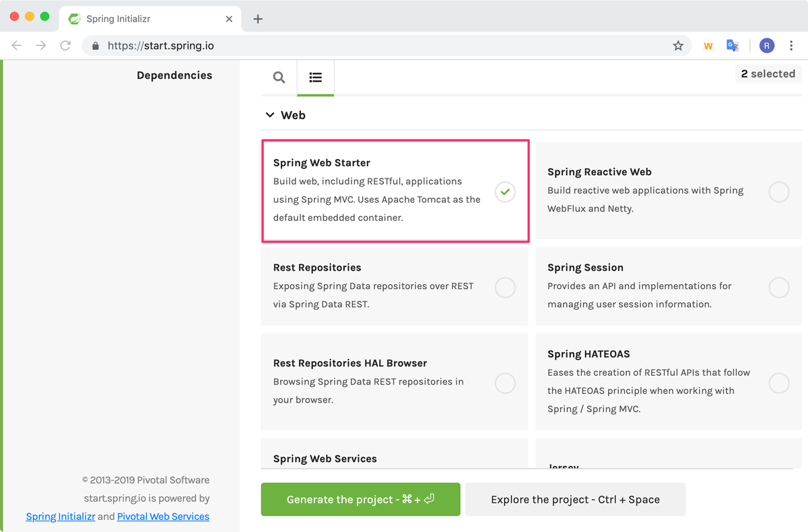
Task: Click the Rest Repositories card title
Action: point(317,267)
